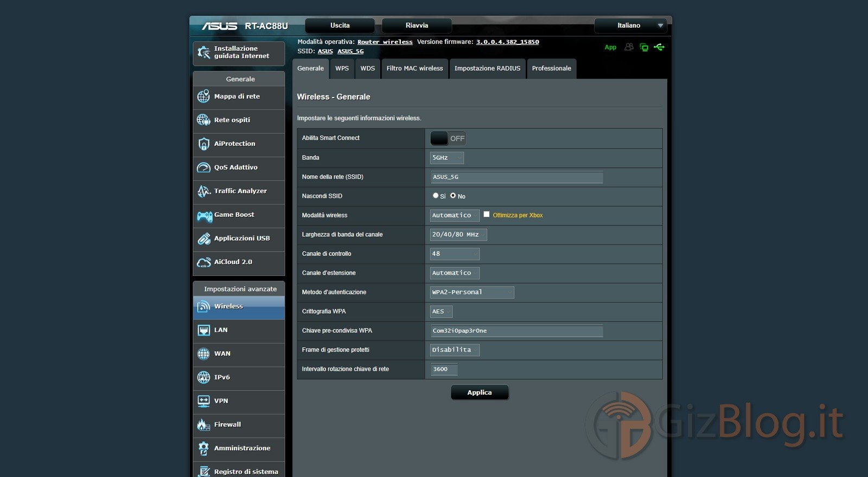Open the Modalità wireless dropdown

click(x=455, y=215)
